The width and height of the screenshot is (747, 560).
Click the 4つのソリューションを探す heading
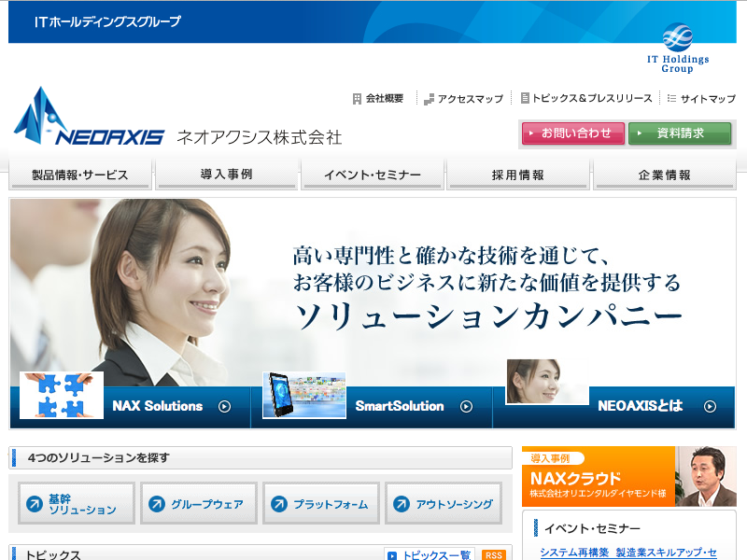coord(98,457)
